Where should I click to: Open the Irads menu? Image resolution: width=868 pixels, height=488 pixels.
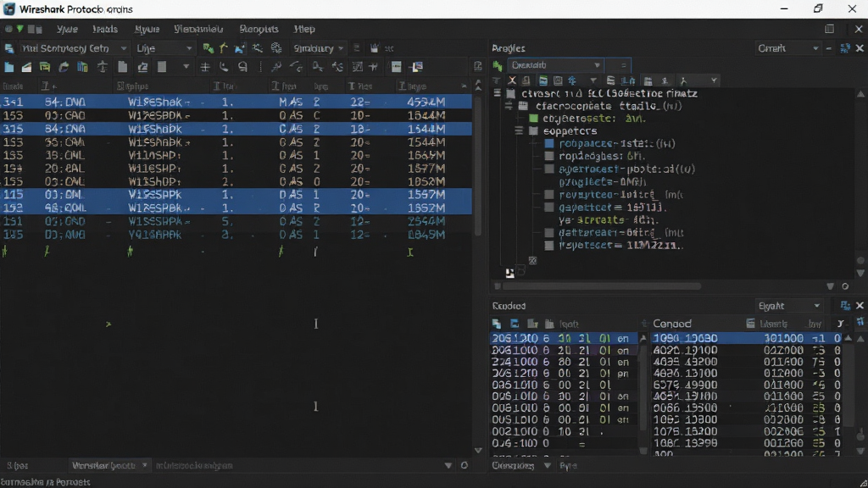click(x=104, y=30)
